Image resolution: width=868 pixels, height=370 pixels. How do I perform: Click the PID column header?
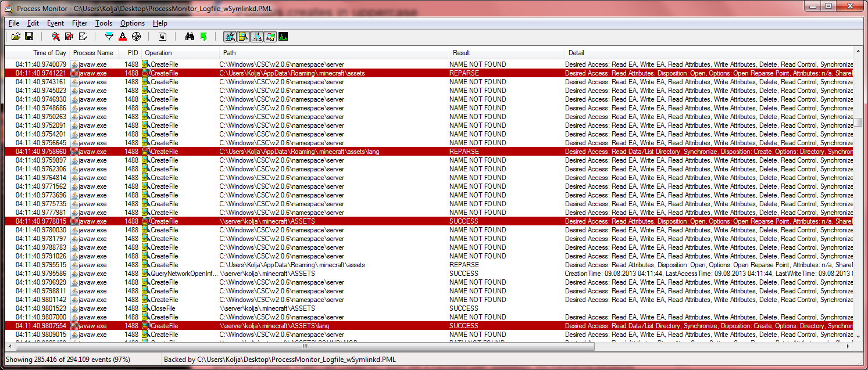point(130,53)
